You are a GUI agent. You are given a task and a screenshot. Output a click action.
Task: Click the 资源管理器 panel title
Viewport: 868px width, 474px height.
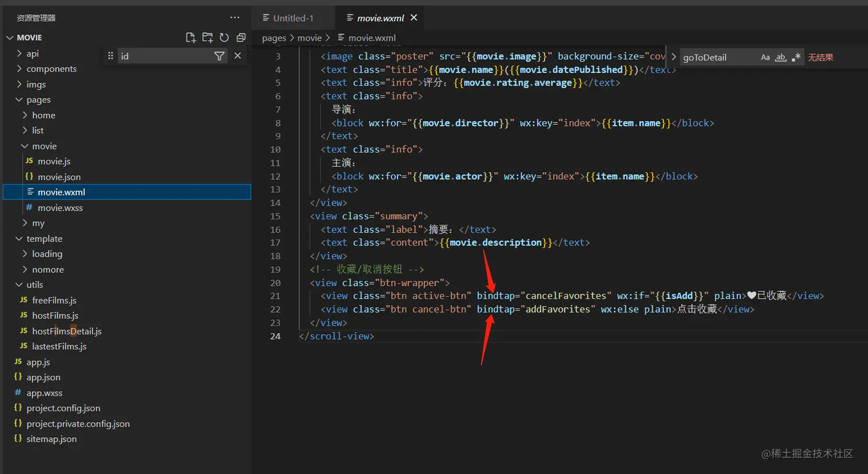36,18
